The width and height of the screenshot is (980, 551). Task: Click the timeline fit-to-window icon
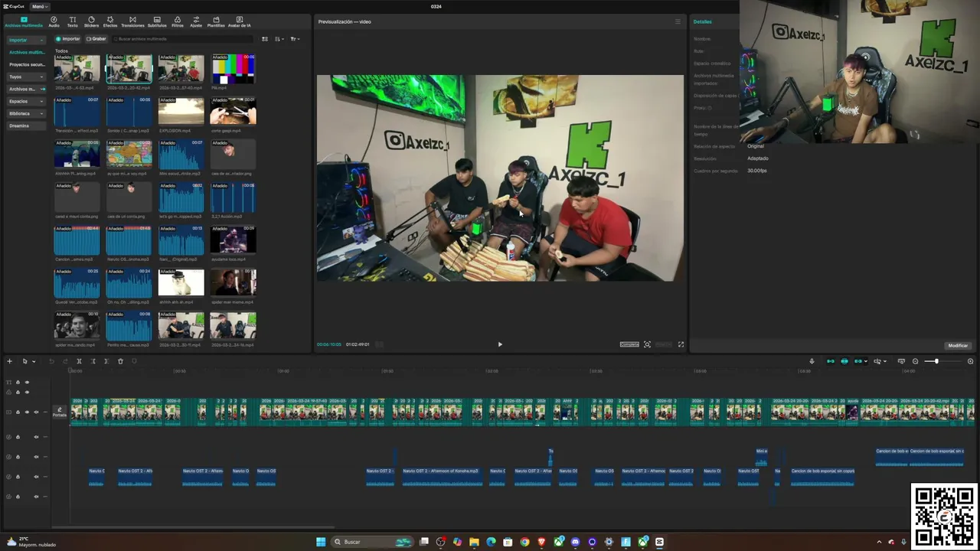[901, 361]
